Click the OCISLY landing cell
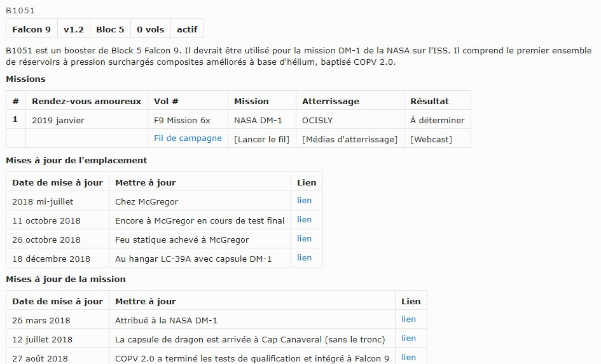Image resolution: width=601 pixels, height=364 pixels. (317, 120)
